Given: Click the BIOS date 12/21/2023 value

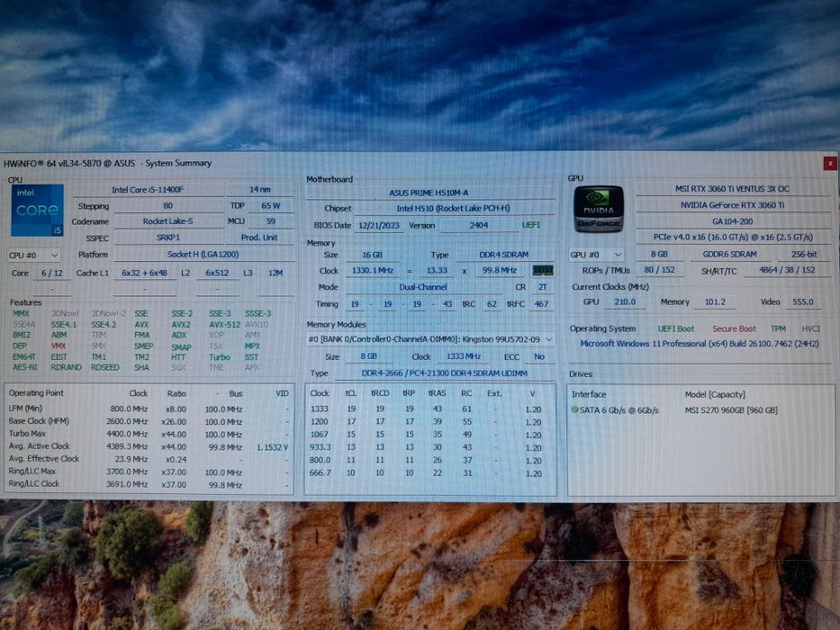Looking at the screenshot, I should coord(379,226).
